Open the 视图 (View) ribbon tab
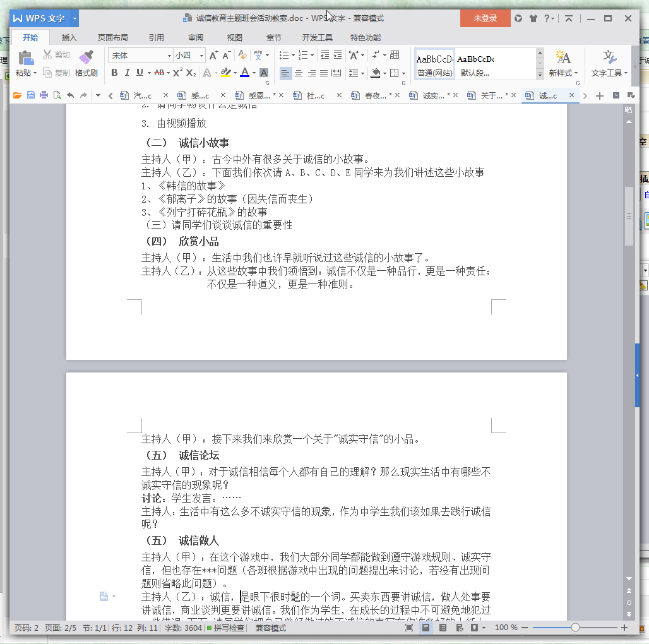Viewport: 649px width, 644px height. [235, 38]
